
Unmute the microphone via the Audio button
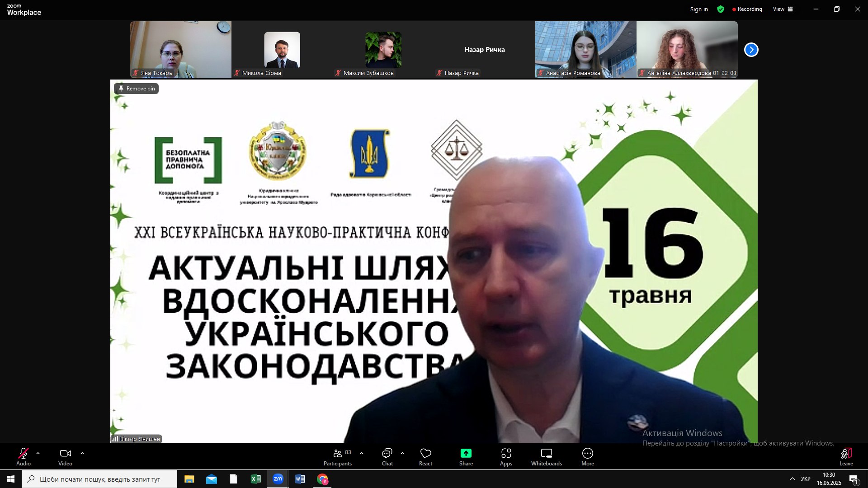tap(24, 454)
